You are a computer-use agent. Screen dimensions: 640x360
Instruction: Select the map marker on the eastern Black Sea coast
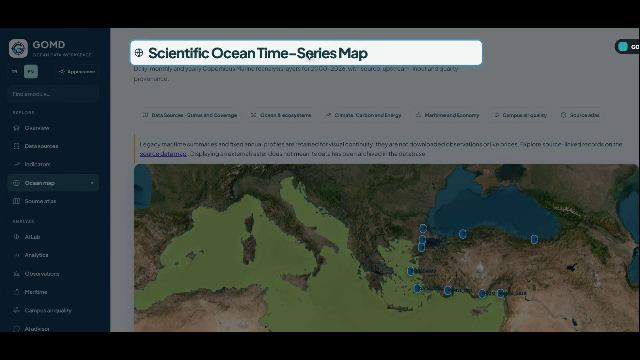tap(534, 239)
